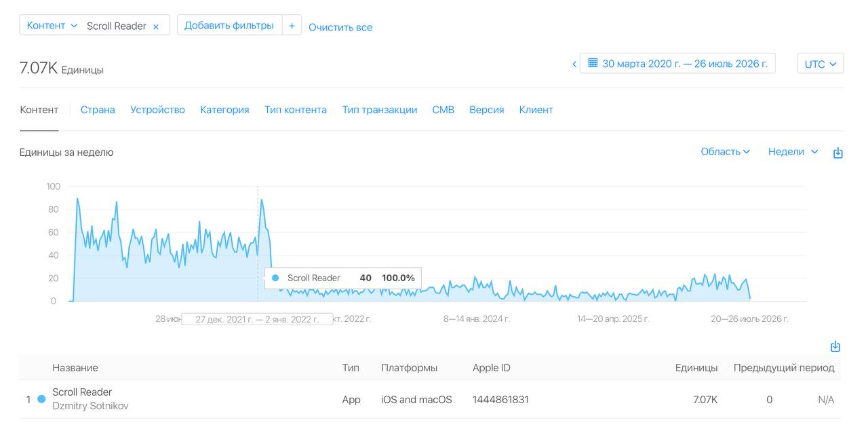868x435 pixels.
Task: Click the plus icon next to Добавить фильтры
Action: (x=292, y=25)
